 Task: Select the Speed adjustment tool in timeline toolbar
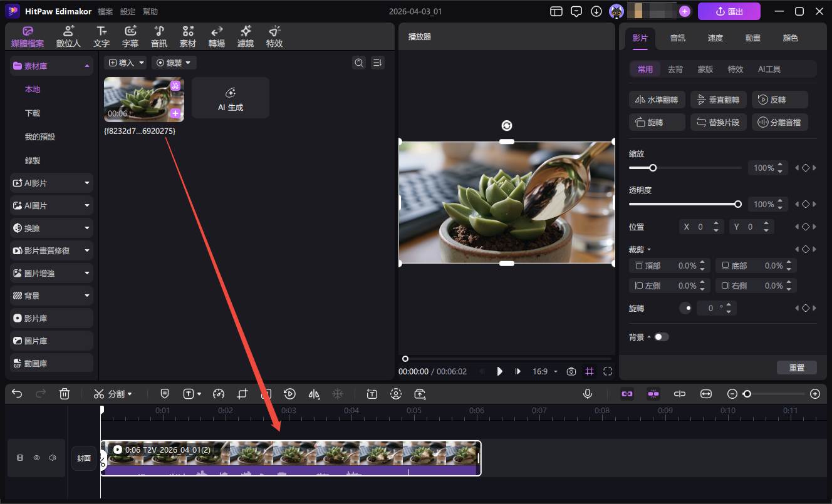219,394
